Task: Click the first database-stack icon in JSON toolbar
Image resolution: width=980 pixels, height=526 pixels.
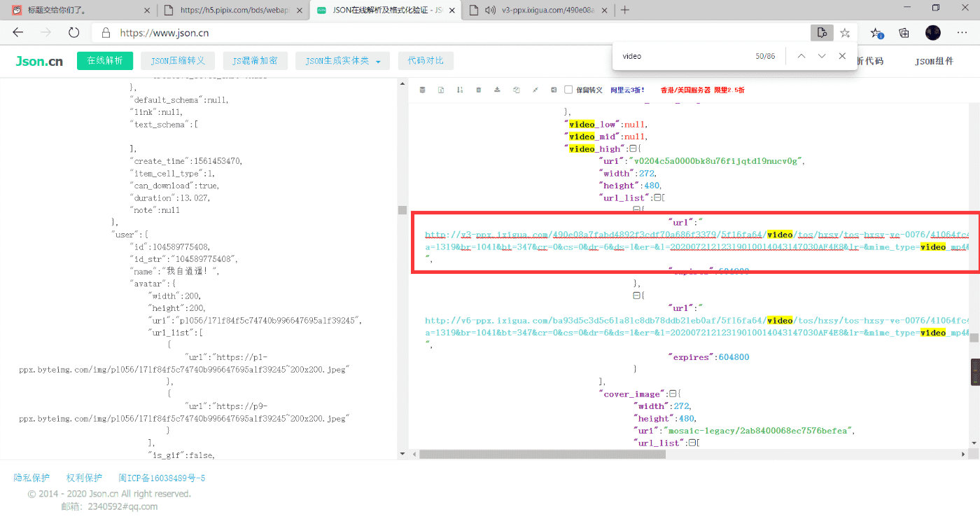Action: [422, 90]
